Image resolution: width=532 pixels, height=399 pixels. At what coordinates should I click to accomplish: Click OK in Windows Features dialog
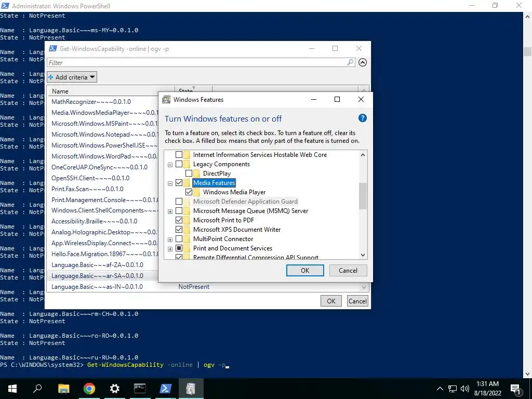coord(305,270)
